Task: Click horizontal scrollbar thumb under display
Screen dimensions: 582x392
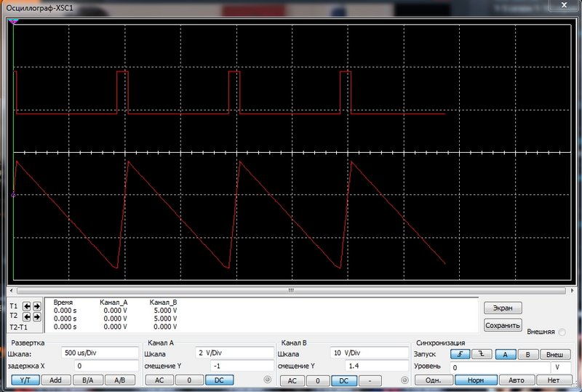Action: coord(291,290)
